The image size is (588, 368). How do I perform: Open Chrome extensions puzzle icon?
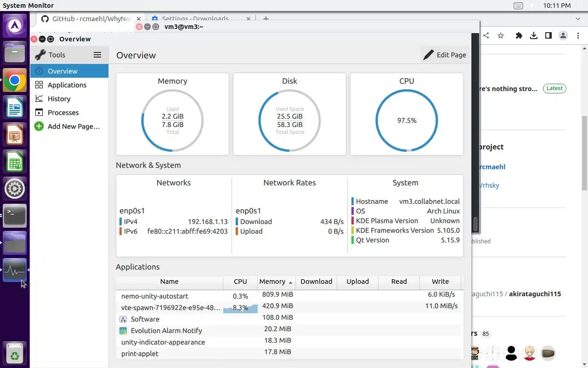519,35
